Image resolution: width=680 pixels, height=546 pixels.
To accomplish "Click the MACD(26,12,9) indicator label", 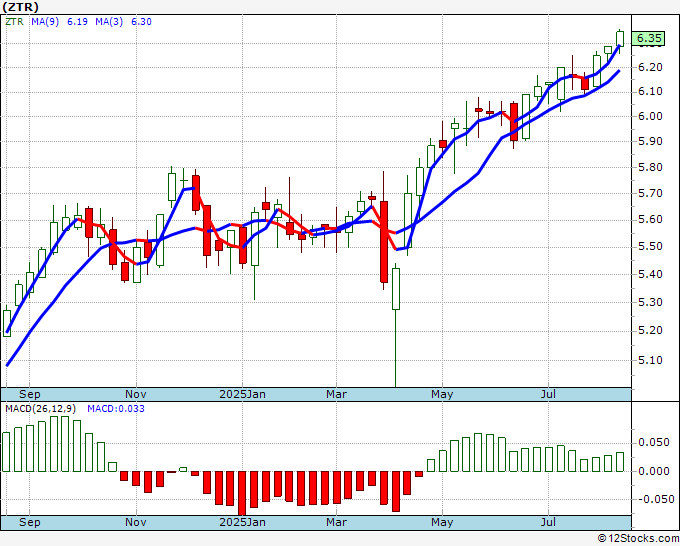I will point(41,409).
